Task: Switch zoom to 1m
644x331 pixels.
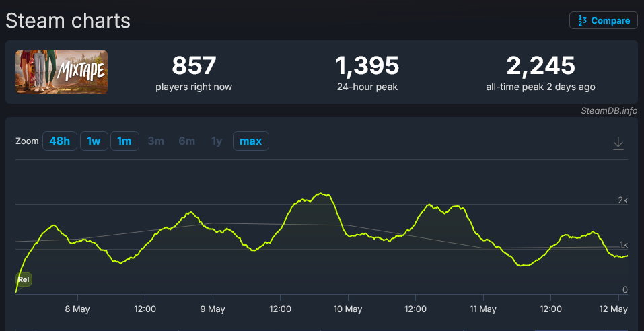Action: 124,141
